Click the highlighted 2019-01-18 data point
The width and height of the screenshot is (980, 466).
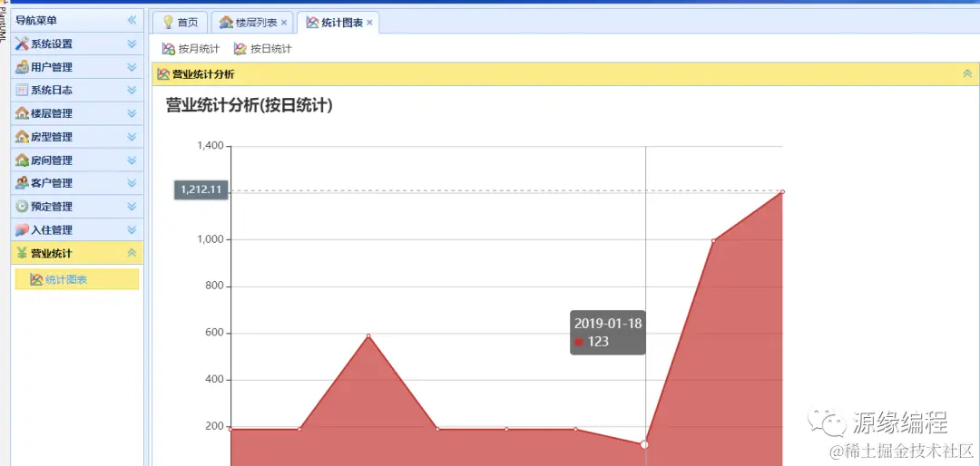[x=644, y=444]
